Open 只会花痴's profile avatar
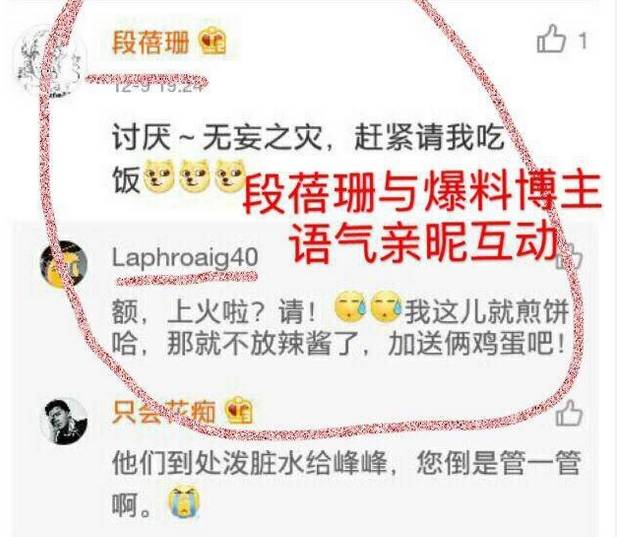This screenshot has width=617, height=537. click(65, 422)
